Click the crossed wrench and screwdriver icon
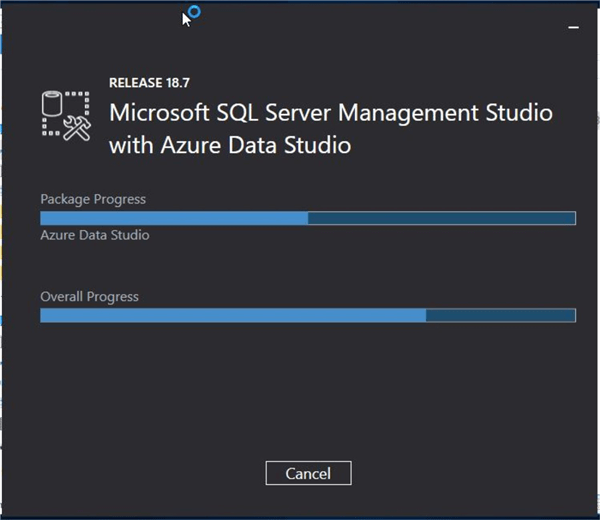The height and width of the screenshot is (520, 600). click(x=76, y=125)
